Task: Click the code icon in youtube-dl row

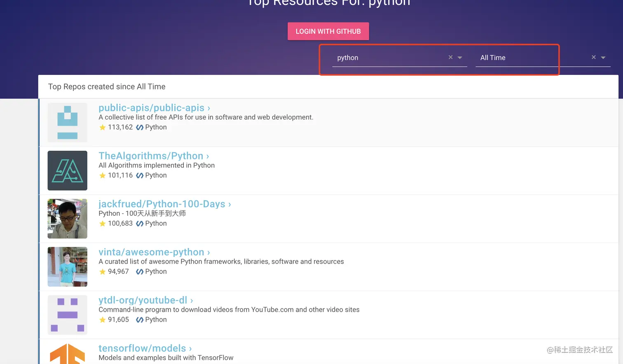Action: 140,320
